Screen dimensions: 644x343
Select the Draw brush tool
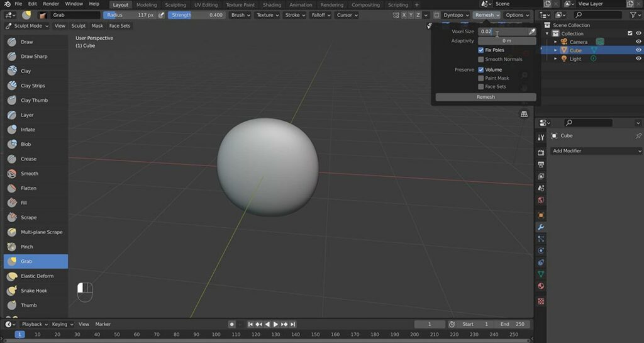tap(36, 42)
